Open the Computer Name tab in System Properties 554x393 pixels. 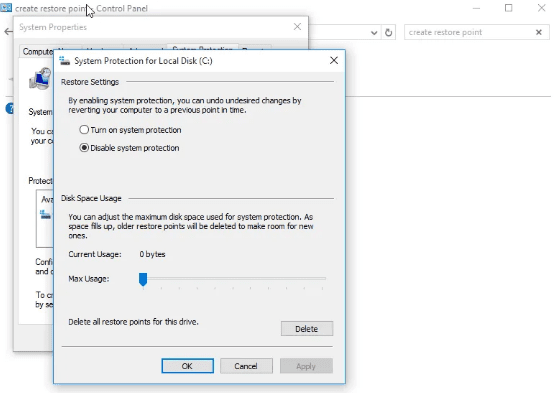point(37,52)
